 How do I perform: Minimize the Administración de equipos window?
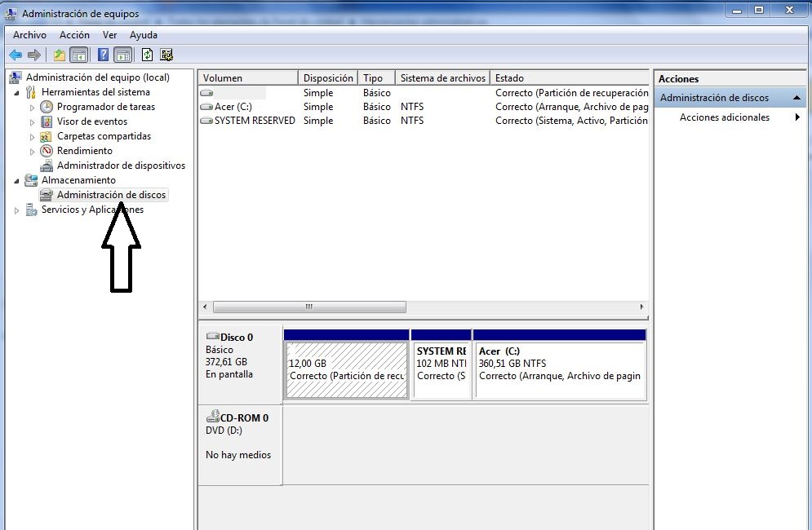[x=737, y=11]
